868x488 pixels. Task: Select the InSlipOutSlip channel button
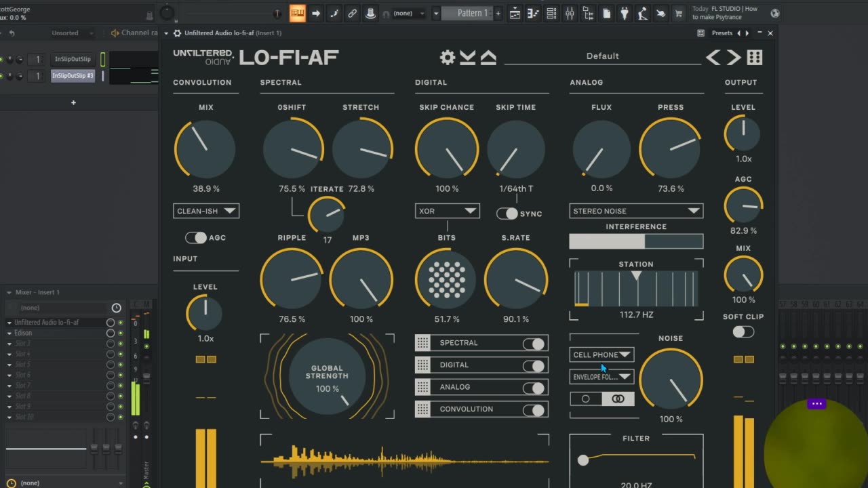coord(73,59)
